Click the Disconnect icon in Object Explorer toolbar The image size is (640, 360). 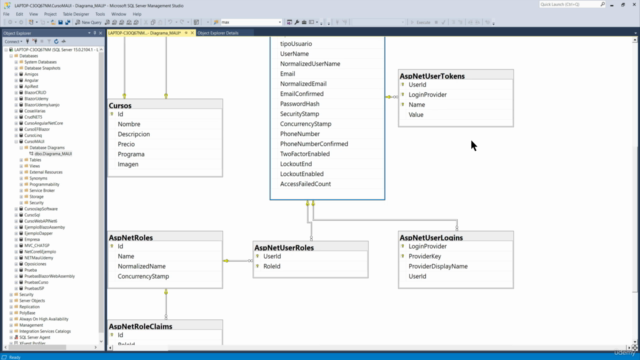click(x=35, y=42)
